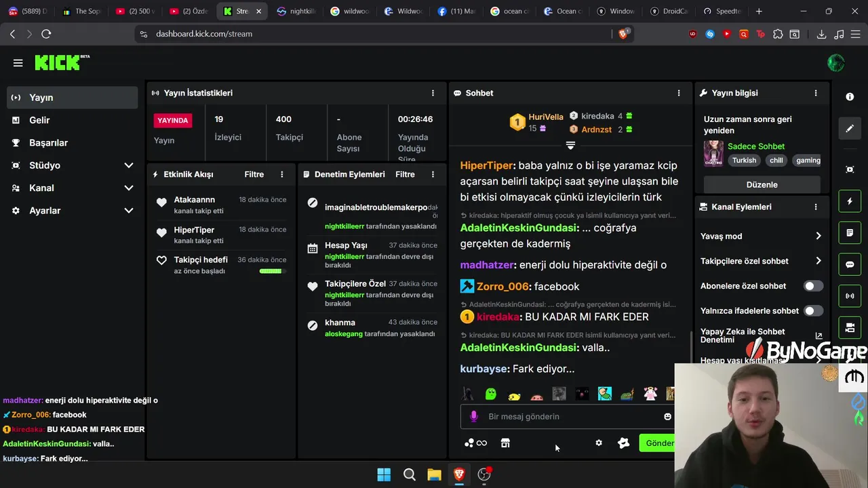Open the profile avatar in Kick header
868x488 pixels.
pyautogui.click(x=836, y=63)
